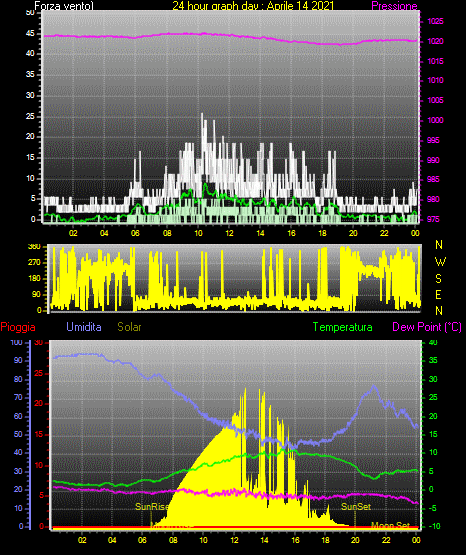The height and width of the screenshot is (555, 466).
Task: Select the Temperatura legend label
Action: pos(343,327)
